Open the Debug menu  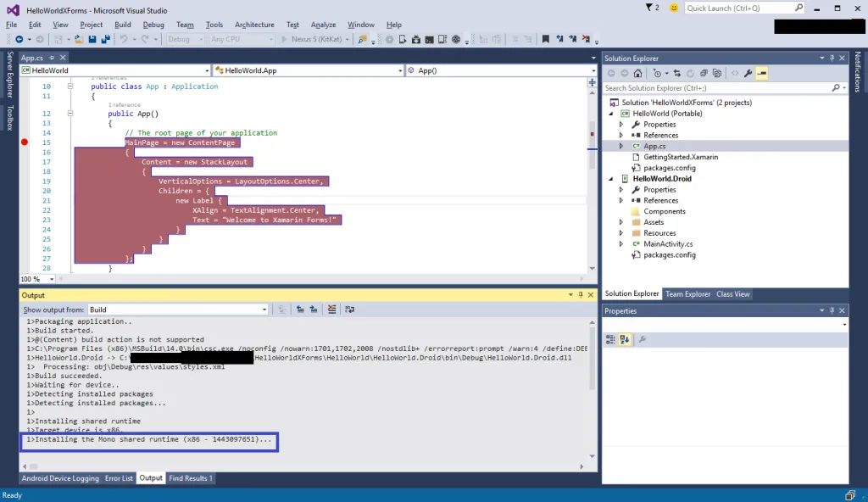click(x=153, y=25)
